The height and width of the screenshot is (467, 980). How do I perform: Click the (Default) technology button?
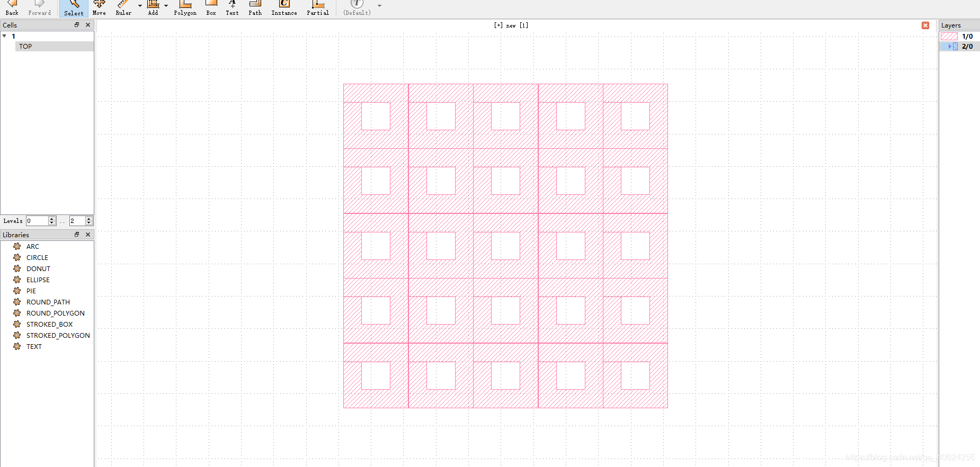357,8
